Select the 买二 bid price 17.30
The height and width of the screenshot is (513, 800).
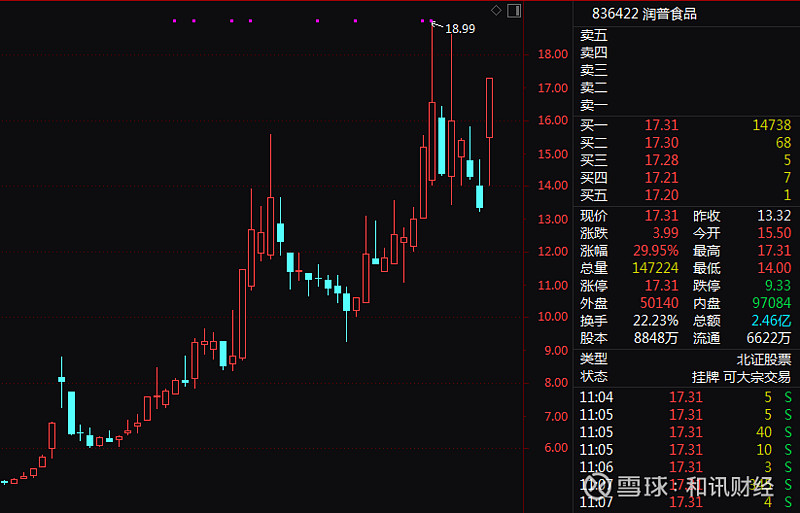pos(661,143)
